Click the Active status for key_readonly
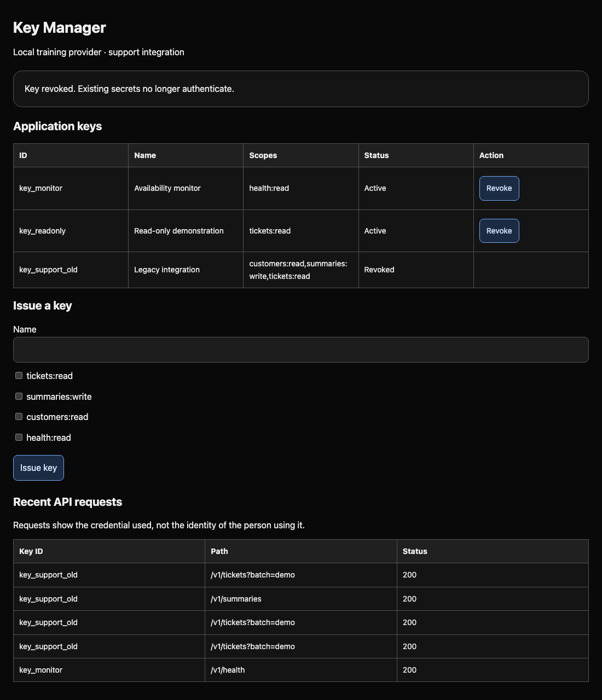This screenshot has height=700, width=602. click(x=375, y=231)
